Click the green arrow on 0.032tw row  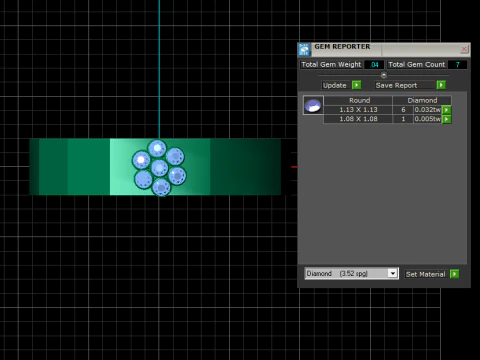click(x=447, y=110)
